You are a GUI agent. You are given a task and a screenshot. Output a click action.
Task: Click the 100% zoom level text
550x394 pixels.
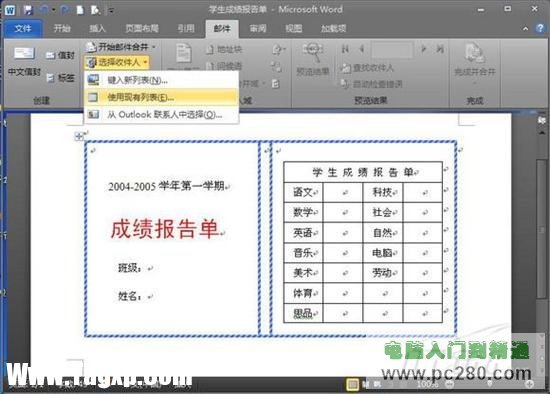(x=428, y=385)
